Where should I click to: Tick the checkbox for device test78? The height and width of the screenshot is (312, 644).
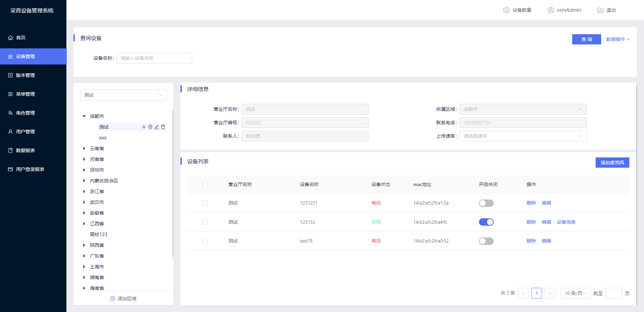pos(205,241)
